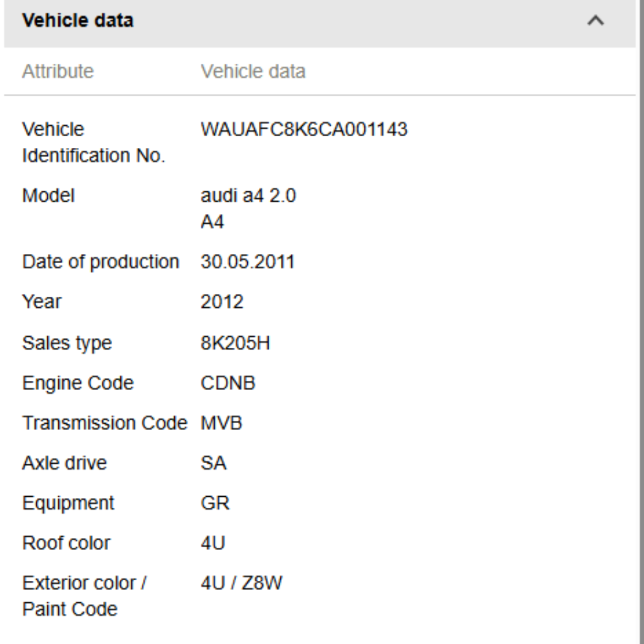Click the Axle drive label
Viewport: 644px width, 644px height.
pos(64,463)
